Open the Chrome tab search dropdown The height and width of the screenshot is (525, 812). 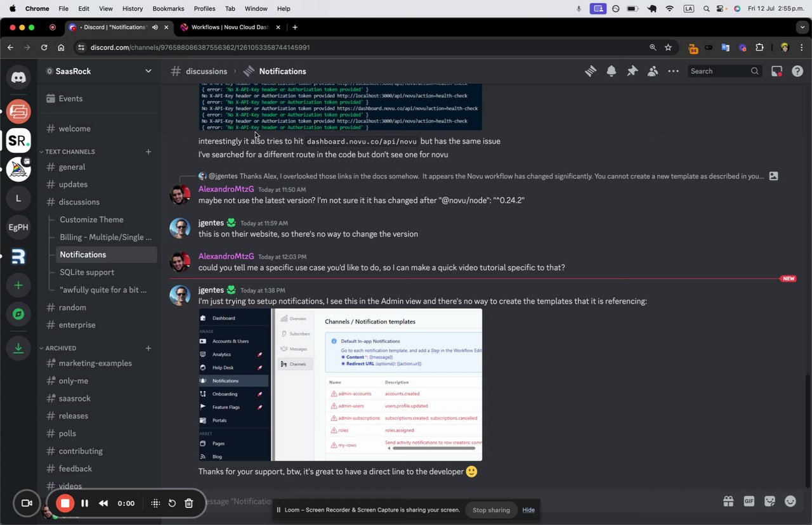click(x=802, y=27)
